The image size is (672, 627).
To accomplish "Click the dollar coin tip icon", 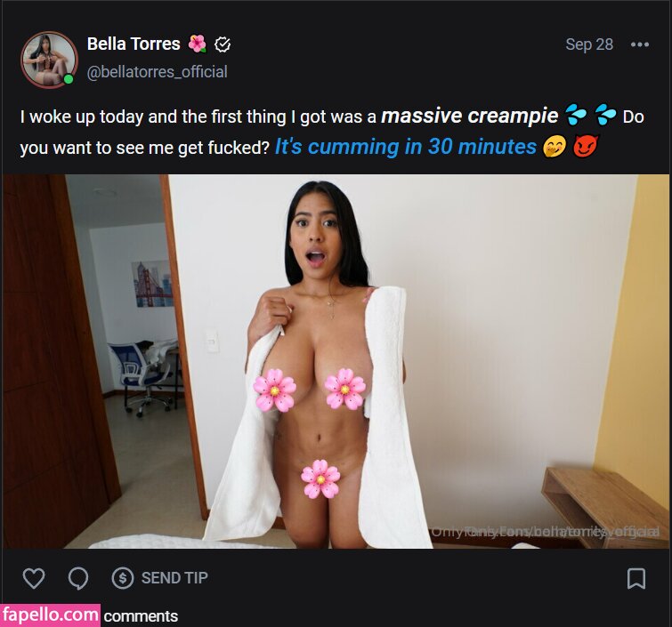I will [123, 578].
